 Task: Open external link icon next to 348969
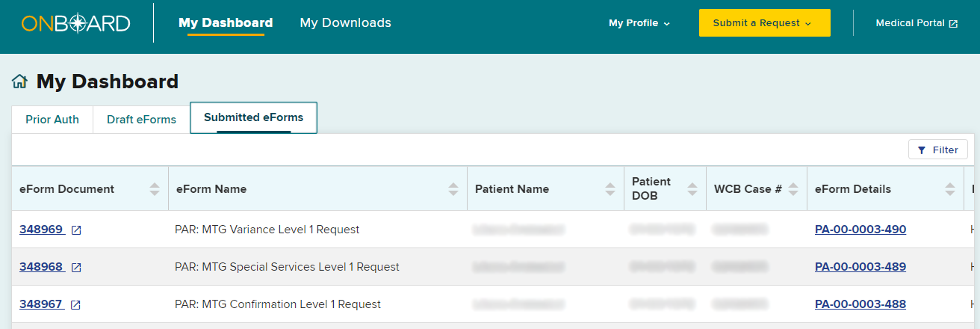click(76, 230)
